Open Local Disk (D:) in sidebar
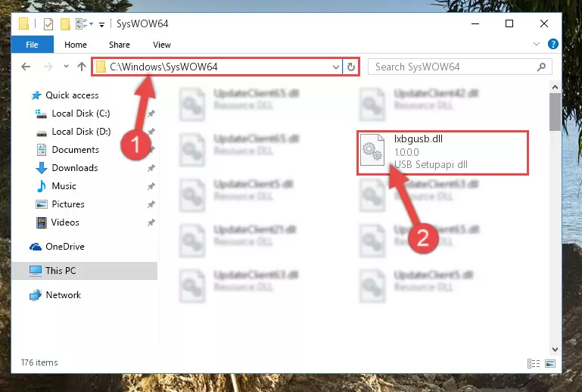Image resolution: width=582 pixels, height=392 pixels. click(81, 132)
